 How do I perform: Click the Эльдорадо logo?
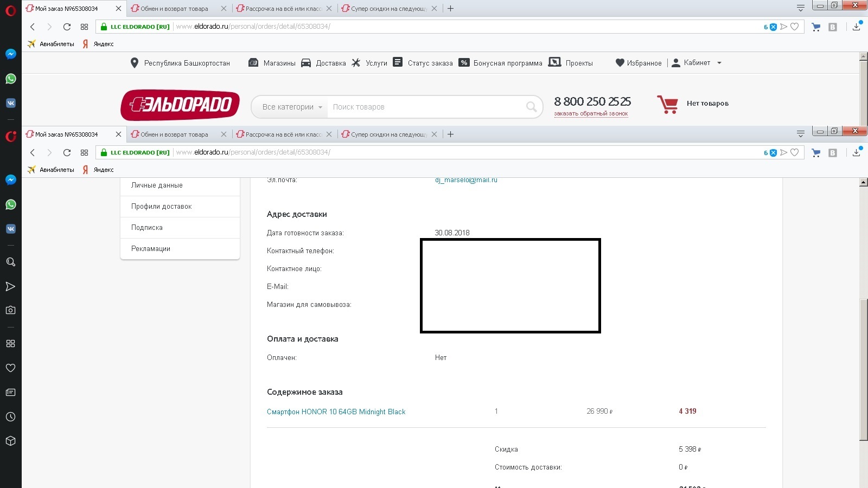(180, 105)
